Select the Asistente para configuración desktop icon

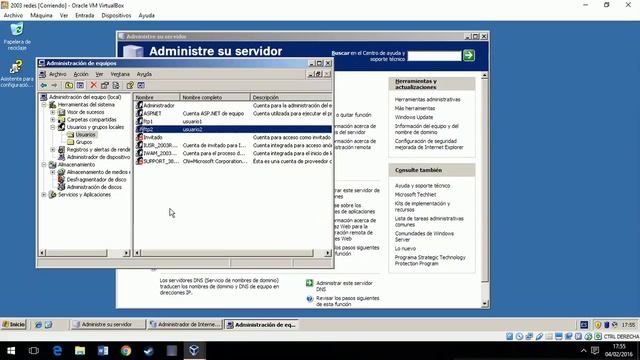(x=17, y=73)
